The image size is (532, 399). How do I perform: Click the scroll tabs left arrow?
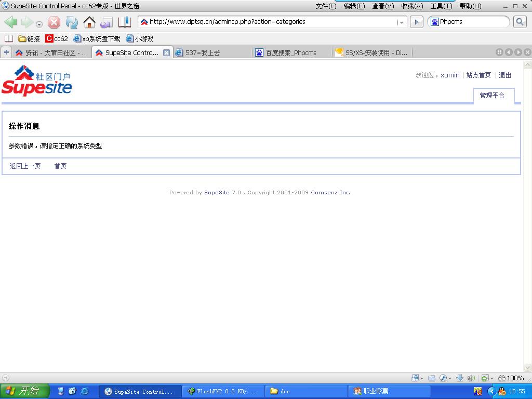click(x=509, y=52)
